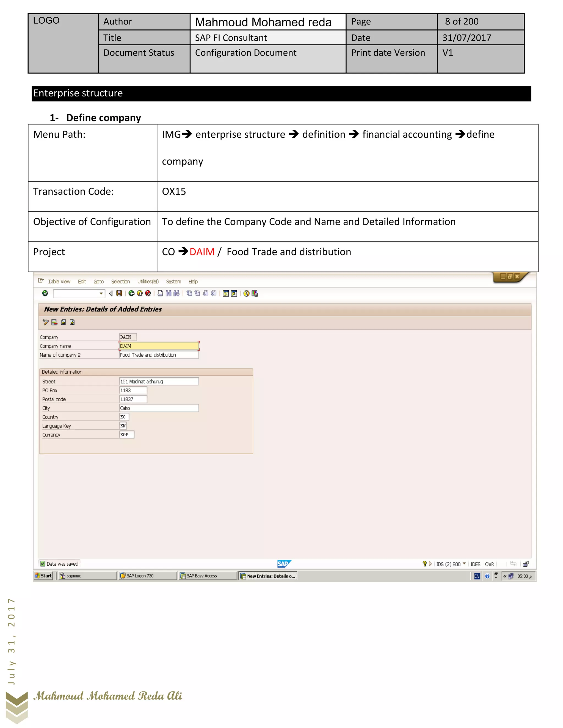563x728 pixels.
Task: Click the OVR insert mode indicator
Action: (489, 564)
